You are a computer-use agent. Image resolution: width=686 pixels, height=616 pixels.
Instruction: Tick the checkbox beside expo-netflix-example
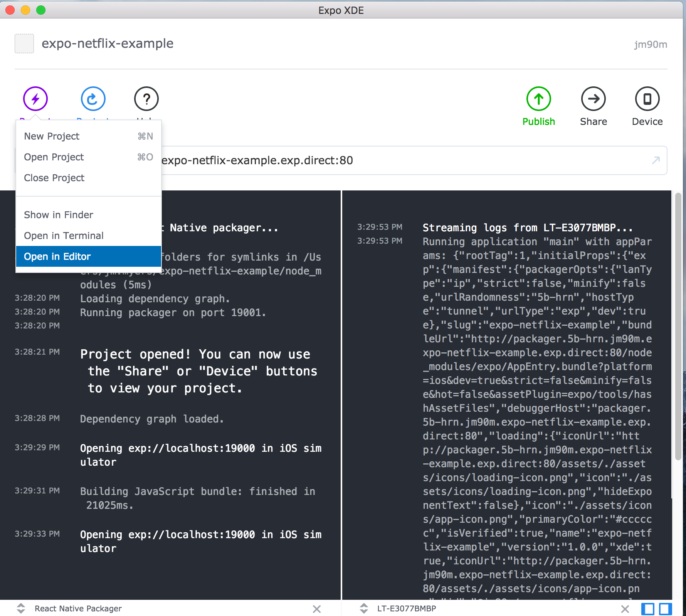point(24,43)
